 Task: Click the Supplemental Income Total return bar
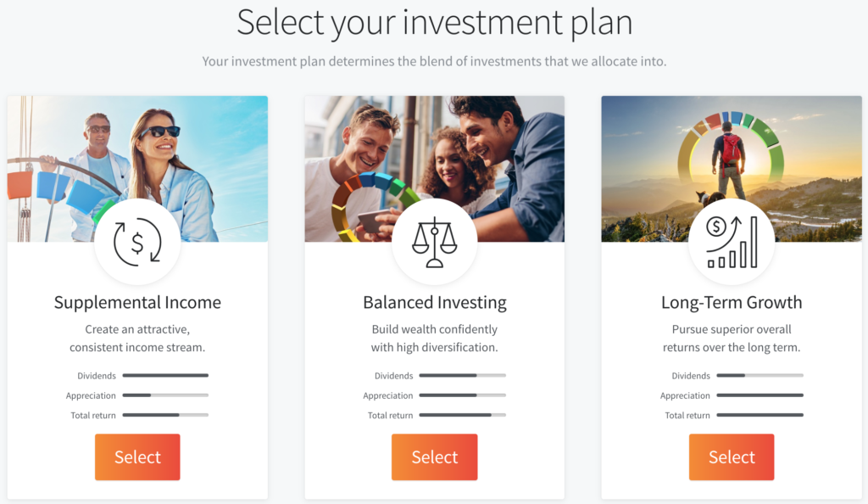coord(165,416)
